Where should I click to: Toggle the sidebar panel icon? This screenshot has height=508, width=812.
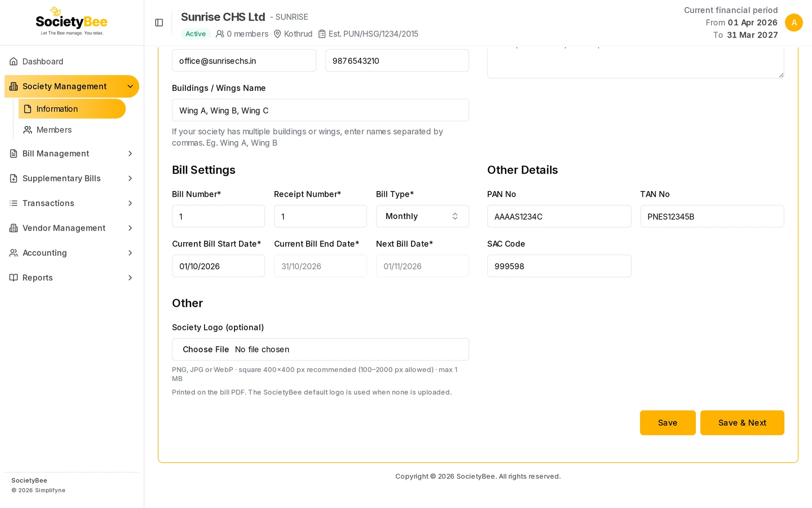point(159,22)
